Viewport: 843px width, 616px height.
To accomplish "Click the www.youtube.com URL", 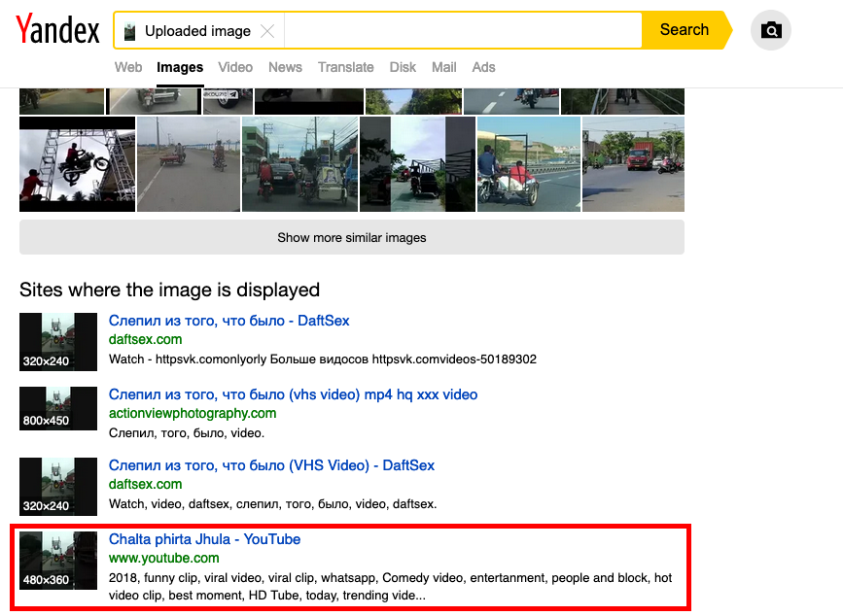I will [164, 558].
